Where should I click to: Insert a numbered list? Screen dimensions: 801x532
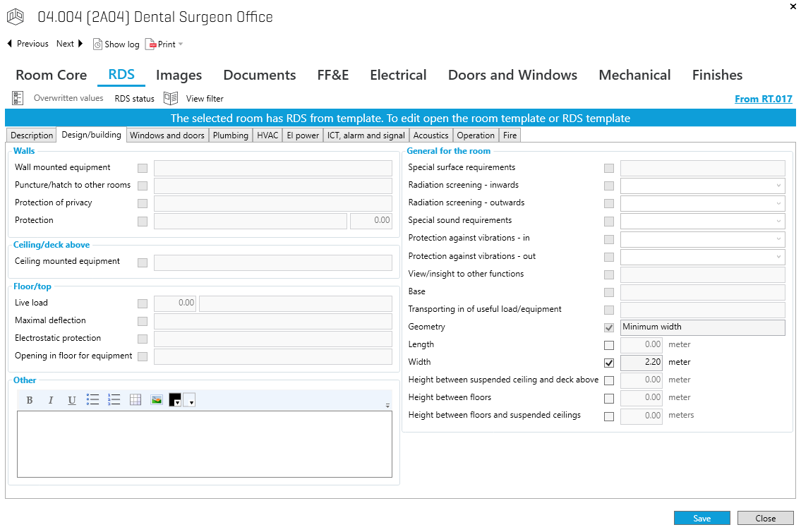point(114,400)
